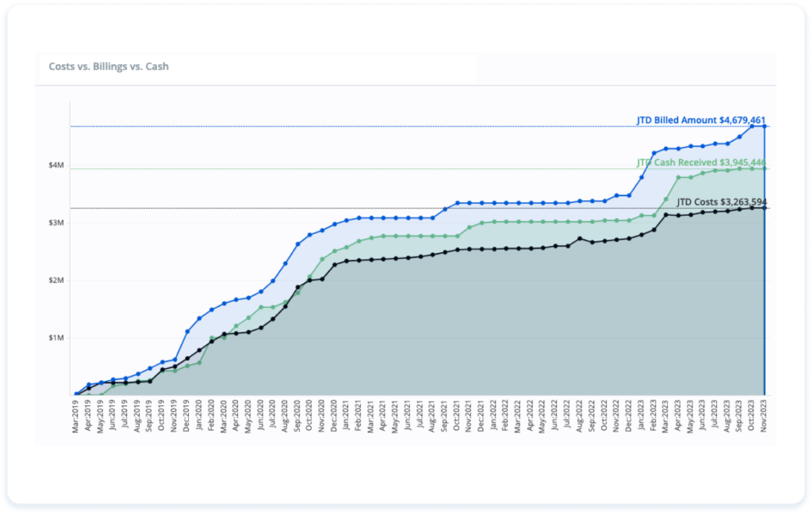Click the Sep:2020 x-axis label
The image size is (812, 514).
297,416
